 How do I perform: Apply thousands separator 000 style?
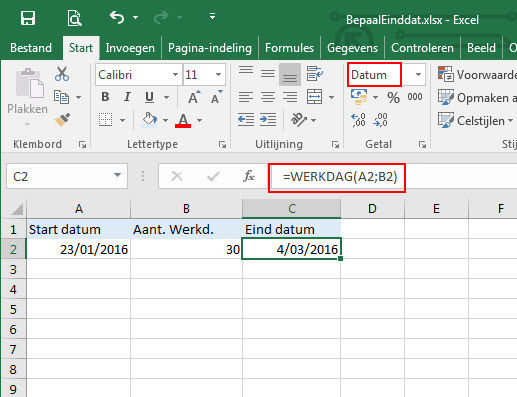pos(415,97)
